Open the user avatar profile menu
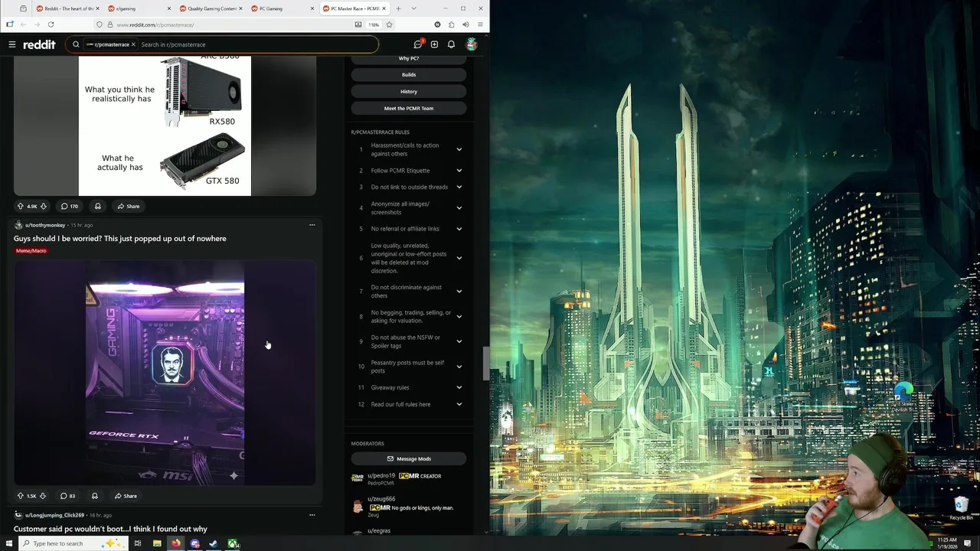Screen dimensions: 980x551 pos(472,44)
